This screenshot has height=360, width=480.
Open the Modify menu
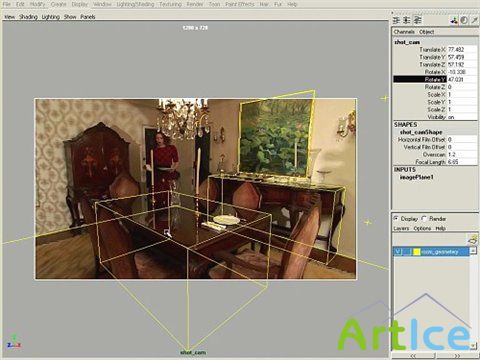pyautogui.click(x=38, y=4)
